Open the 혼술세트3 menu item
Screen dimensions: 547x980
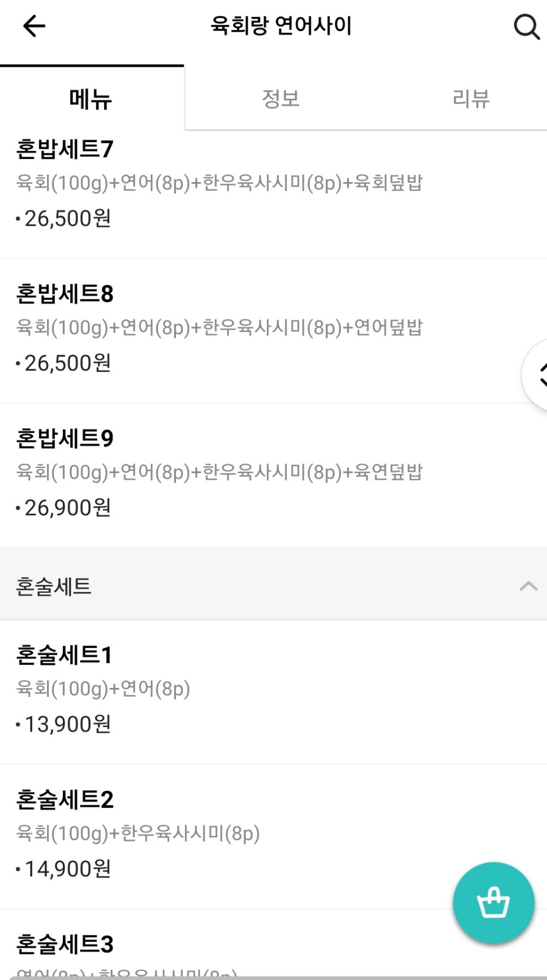65,944
